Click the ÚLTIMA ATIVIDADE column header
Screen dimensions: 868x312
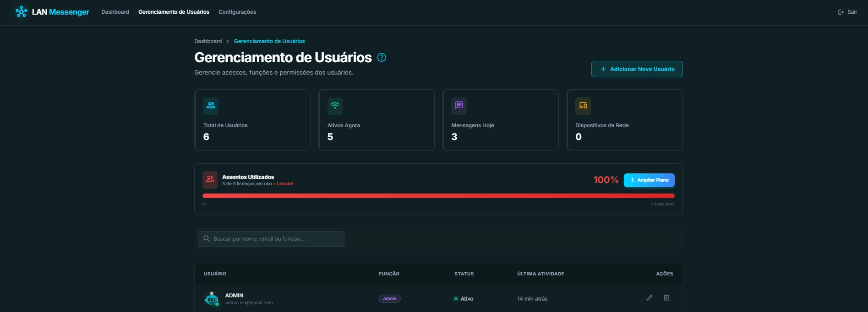540,274
